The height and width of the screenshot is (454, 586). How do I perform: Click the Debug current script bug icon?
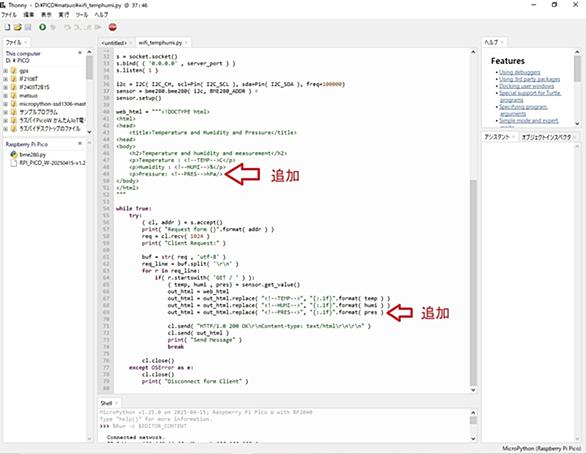pos(53,27)
